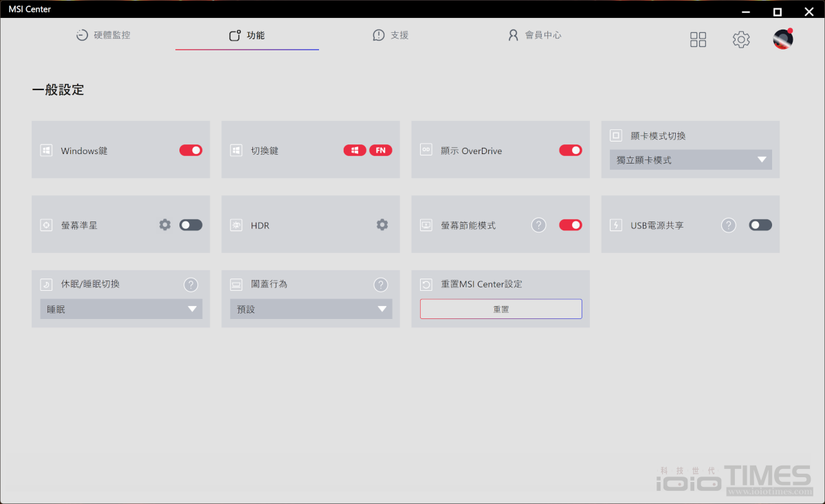This screenshot has height=504, width=825.
Task: Close the MSI Center window
Action: pyautogui.click(x=808, y=12)
